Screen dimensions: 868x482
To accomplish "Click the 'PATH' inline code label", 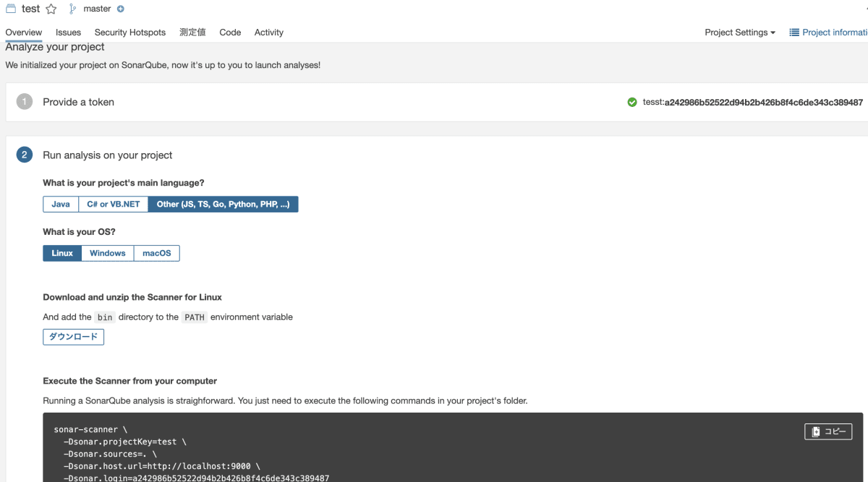I will [195, 317].
